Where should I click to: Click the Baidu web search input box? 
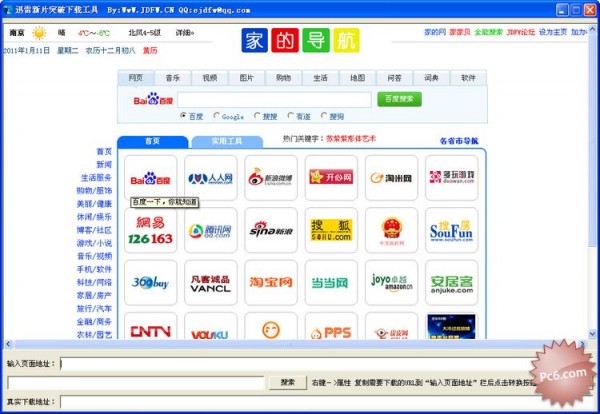coord(274,99)
